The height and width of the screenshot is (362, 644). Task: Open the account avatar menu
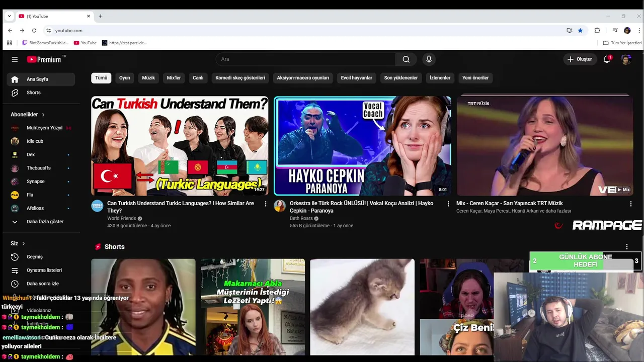[x=626, y=59]
